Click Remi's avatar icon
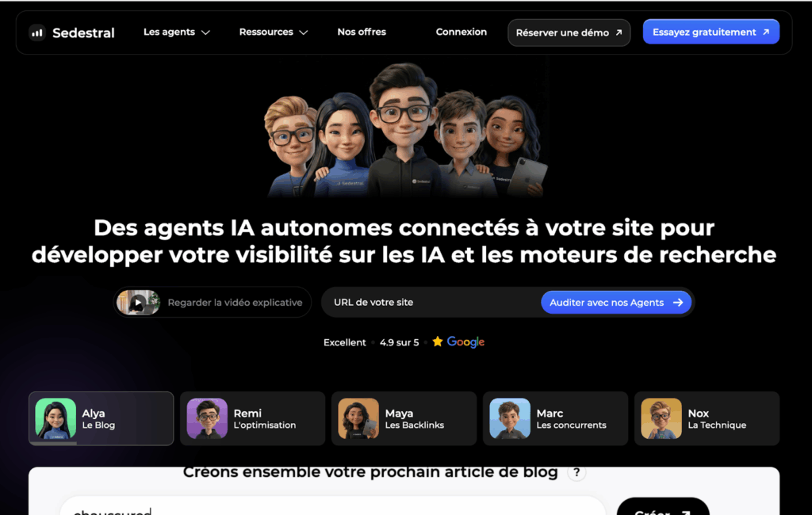This screenshot has width=812, height=515. coord(207,418)
